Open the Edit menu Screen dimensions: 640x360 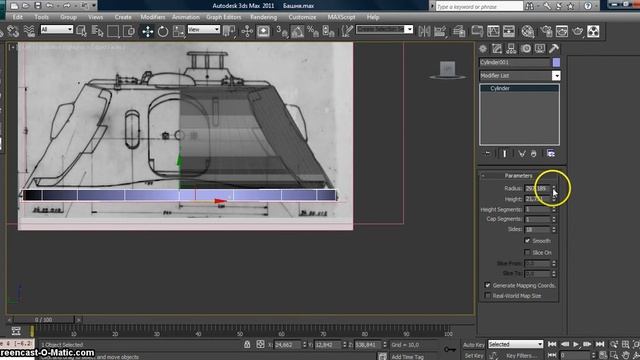(18, 17)
